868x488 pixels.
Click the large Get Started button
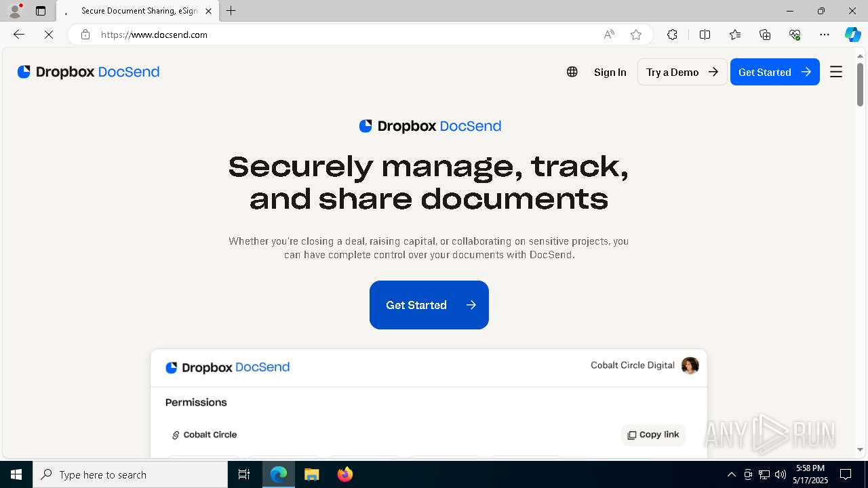pyautogui.click(x=429, y=305)
